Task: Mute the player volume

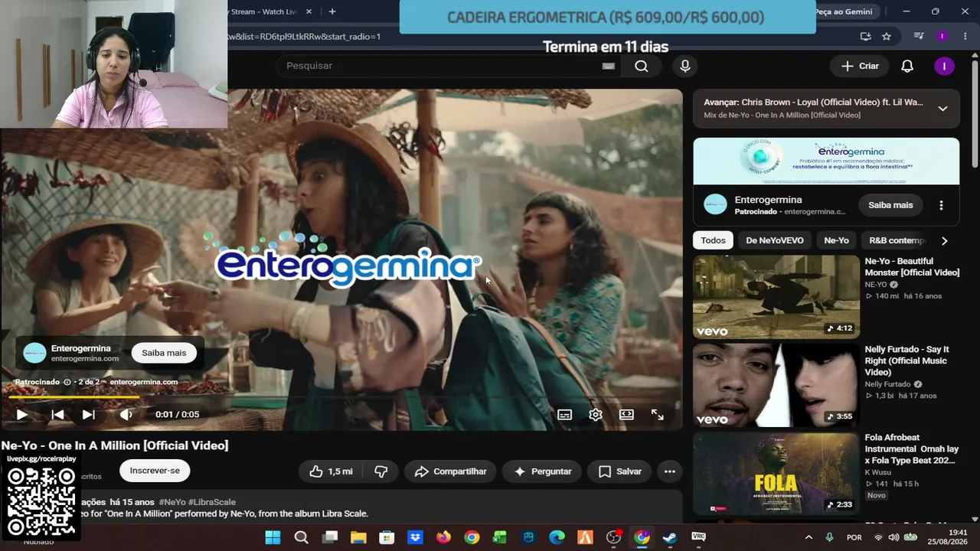Action: point(126,415)
